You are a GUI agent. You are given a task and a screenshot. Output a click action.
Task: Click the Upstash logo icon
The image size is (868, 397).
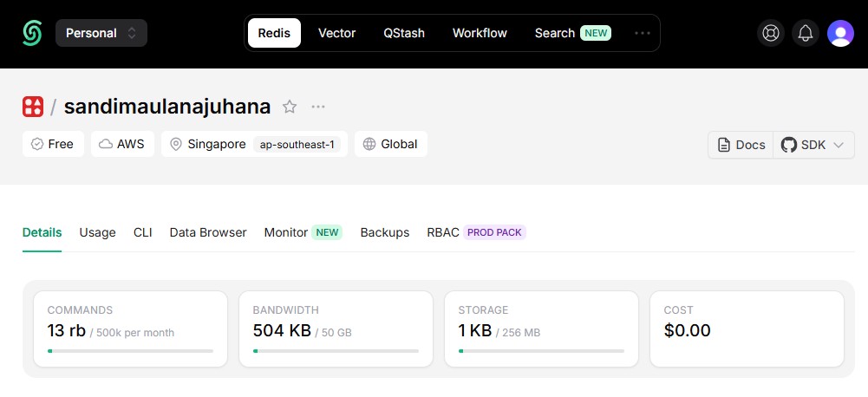coord(32,33)
